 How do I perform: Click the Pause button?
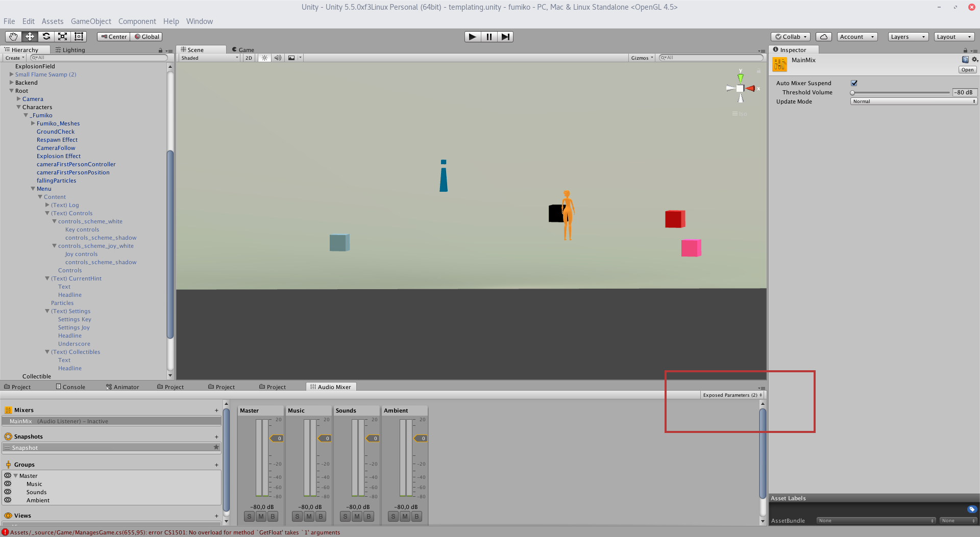click(488, 36)
